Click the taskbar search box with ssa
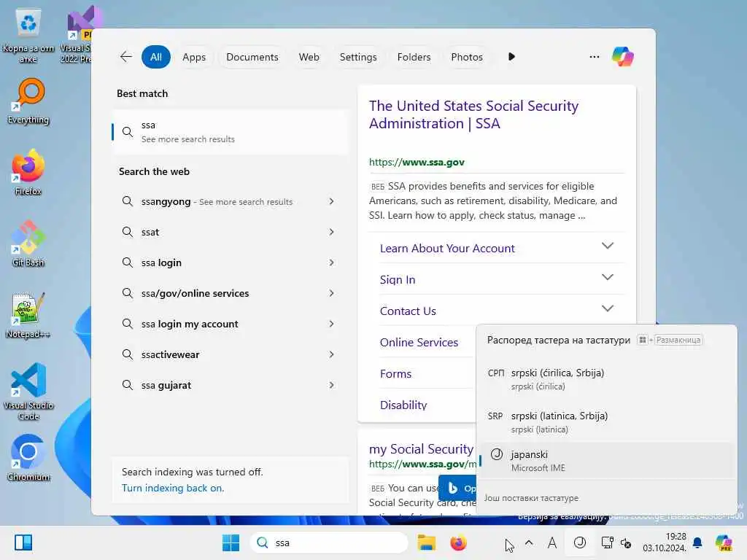 (329, 542)
